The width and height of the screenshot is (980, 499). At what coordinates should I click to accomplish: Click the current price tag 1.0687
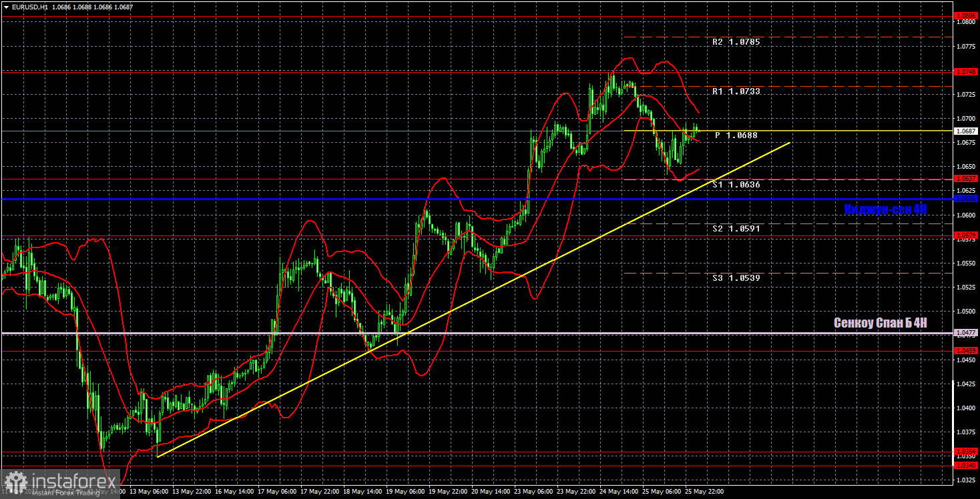click(x=966, y=131)
